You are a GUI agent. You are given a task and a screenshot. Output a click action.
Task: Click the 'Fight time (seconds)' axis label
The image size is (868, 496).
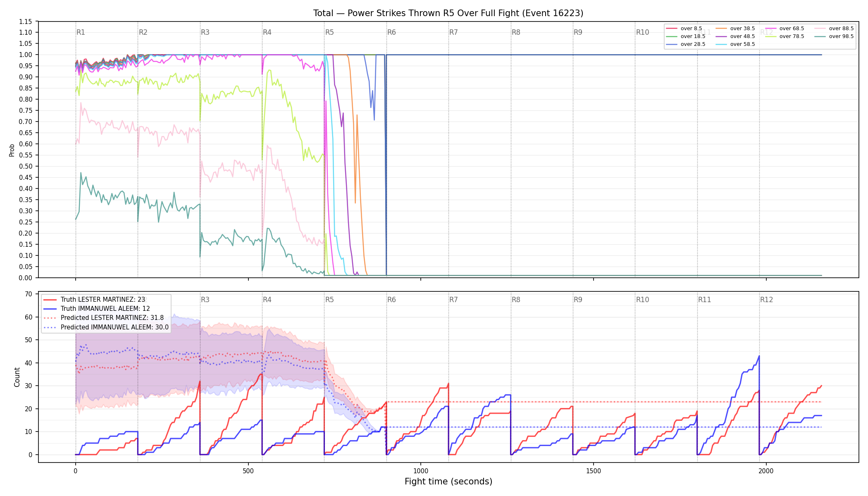[448, 482]
